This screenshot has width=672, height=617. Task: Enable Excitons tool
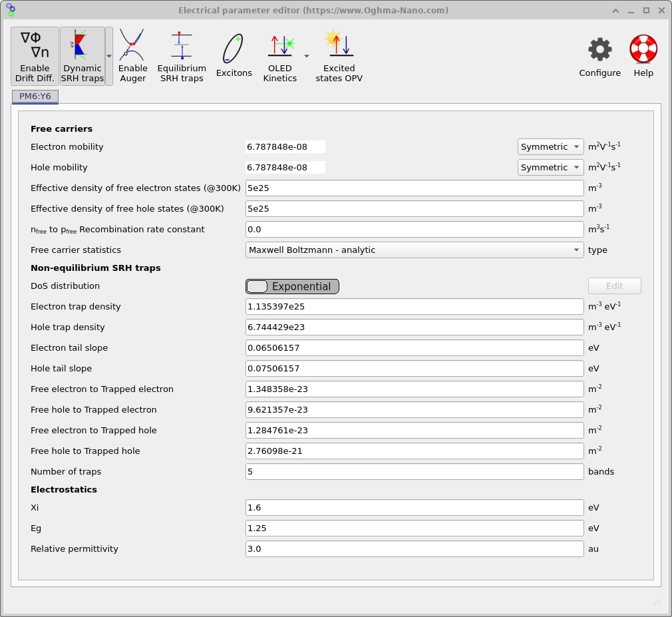click(x=234, y=56)
